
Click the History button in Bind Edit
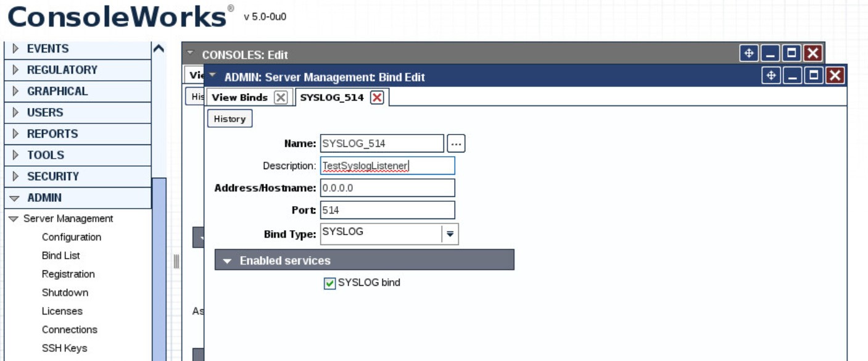[x=229, y=119]
